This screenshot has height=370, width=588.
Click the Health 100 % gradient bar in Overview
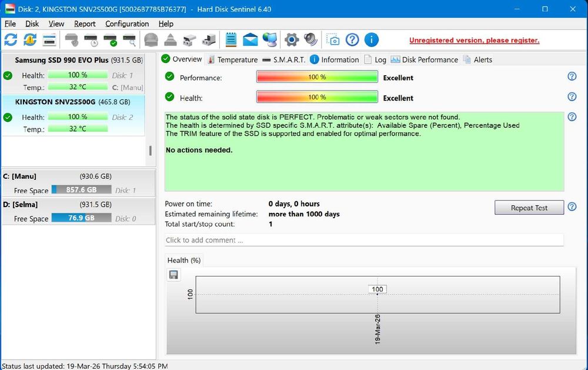[x=318, y=97]
